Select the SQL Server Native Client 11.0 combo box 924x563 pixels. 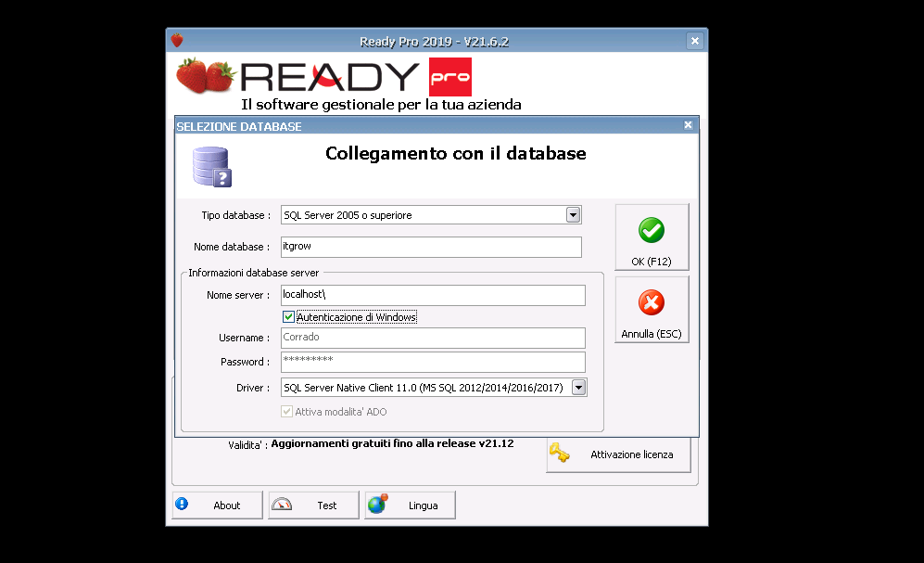(434, 388)
